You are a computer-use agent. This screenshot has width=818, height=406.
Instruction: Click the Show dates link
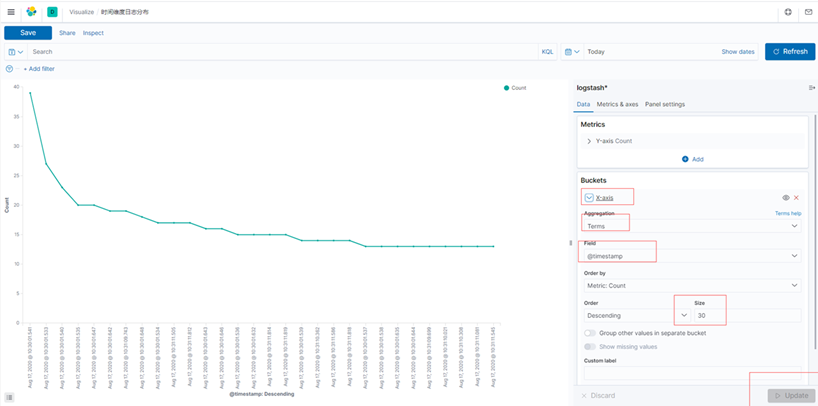coord(738,52)
